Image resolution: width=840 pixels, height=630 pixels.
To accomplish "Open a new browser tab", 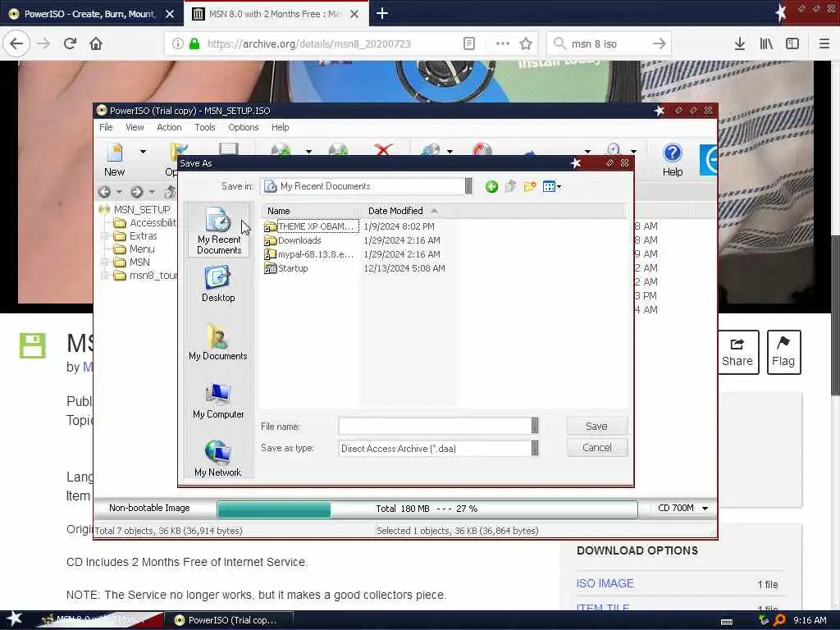I will (382, 13).
